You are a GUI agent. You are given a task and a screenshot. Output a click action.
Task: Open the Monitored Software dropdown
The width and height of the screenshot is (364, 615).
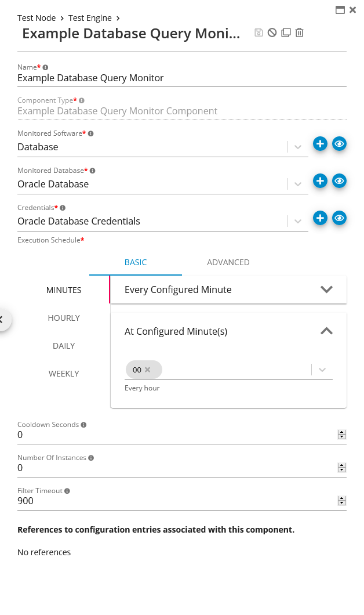click(x=297, y=147)
